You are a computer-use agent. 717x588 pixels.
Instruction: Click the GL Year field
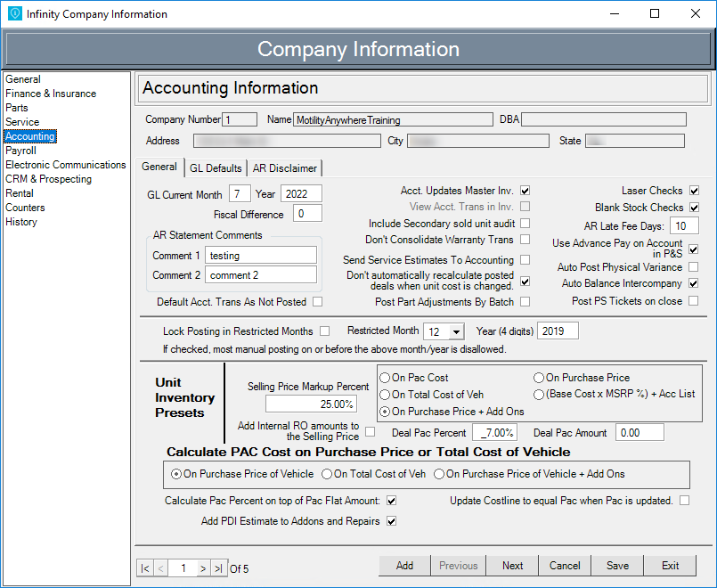(x=301, y=194)
